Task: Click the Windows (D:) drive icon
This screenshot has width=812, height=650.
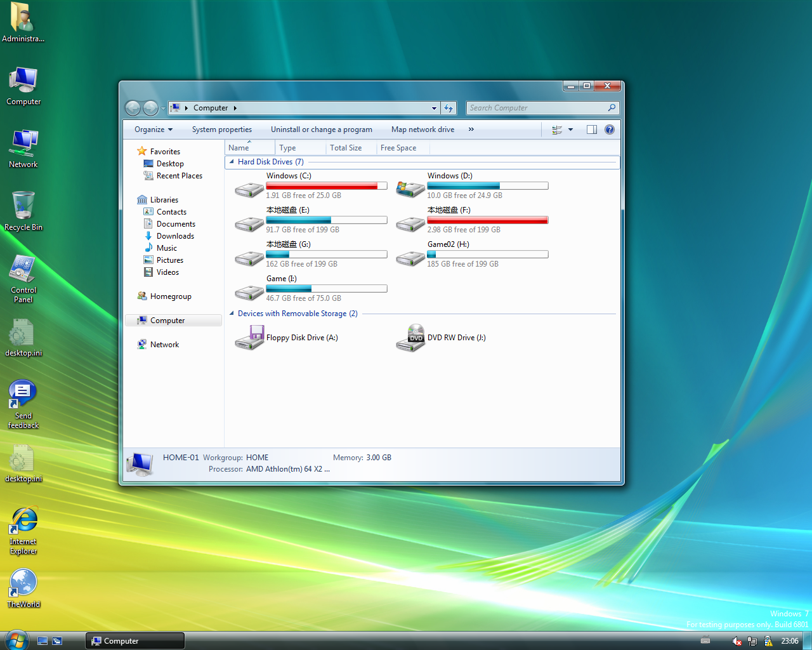Action: pos(410,189)
